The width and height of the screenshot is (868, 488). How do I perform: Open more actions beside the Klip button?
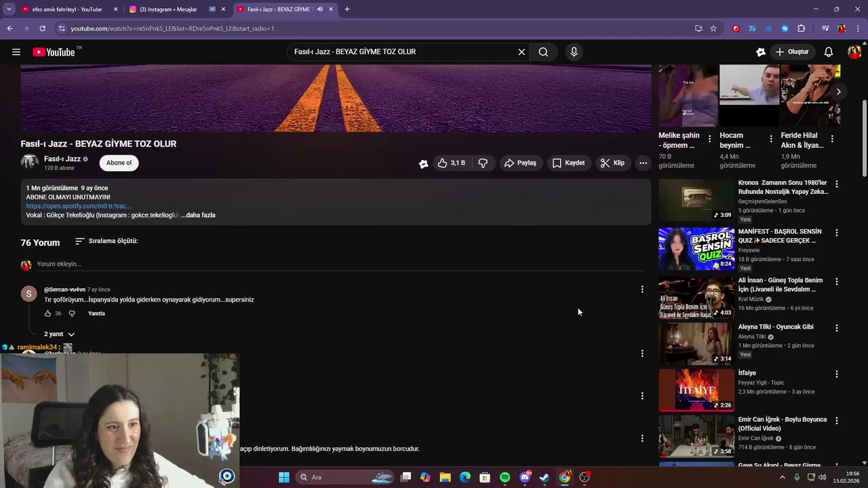(x=643, y=163)
